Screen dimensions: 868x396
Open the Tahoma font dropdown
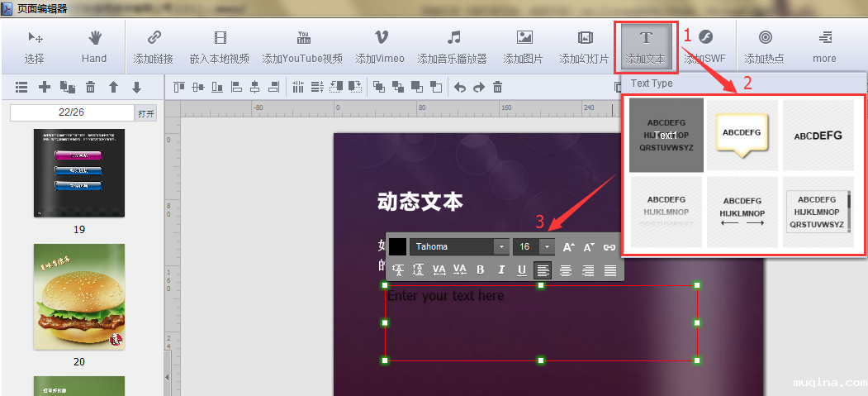[x=501, y=246]
